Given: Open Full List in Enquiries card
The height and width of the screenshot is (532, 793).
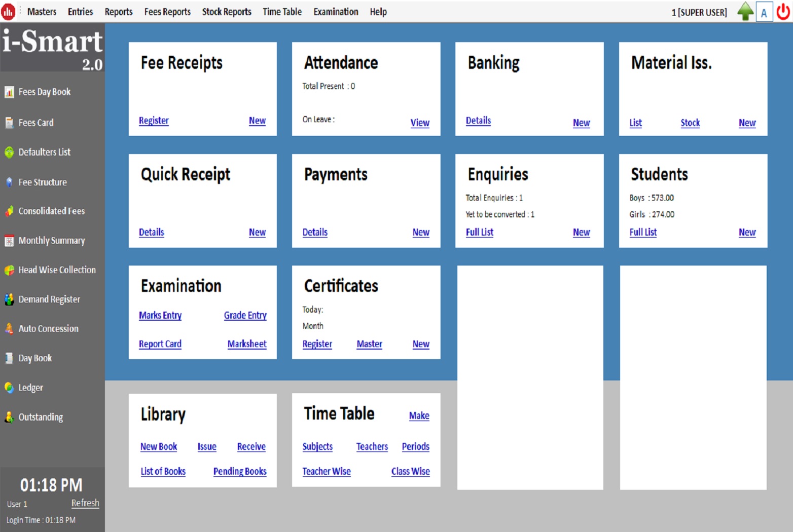Looking at the screenshot, I should [x=480, y=232].
